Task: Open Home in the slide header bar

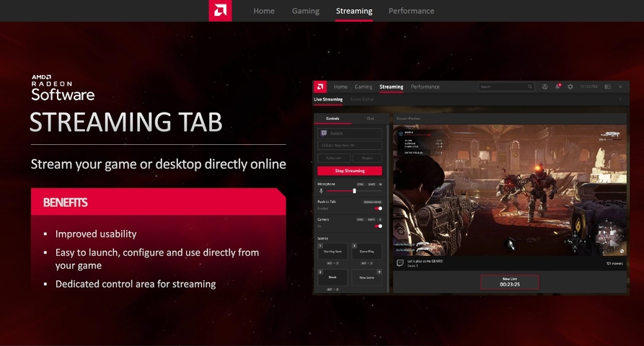Action: [264, 11]
